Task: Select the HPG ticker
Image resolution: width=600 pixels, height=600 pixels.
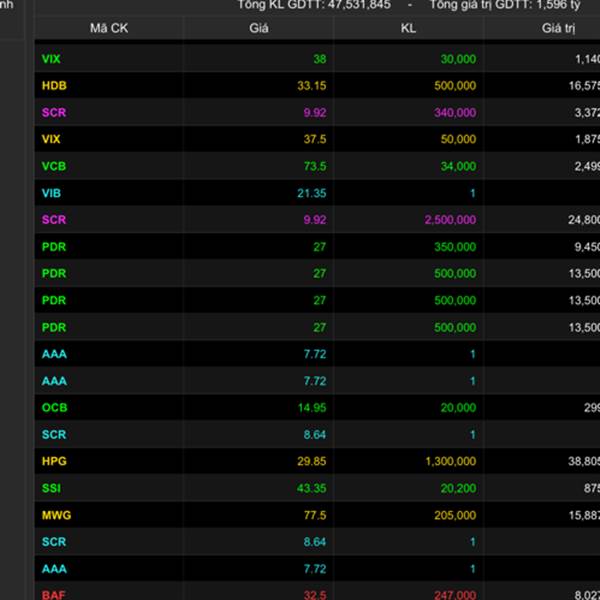Action: click(x=54, y=461)
